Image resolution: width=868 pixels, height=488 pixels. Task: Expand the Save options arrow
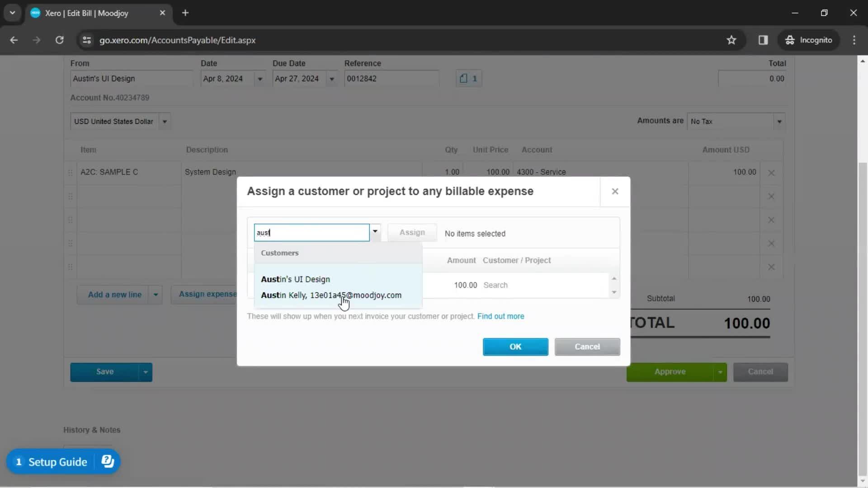(146, 372)
